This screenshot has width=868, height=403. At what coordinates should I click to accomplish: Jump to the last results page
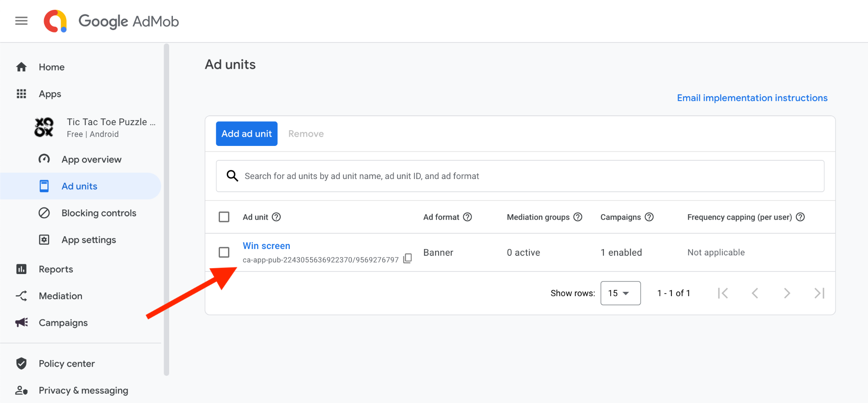819,293
